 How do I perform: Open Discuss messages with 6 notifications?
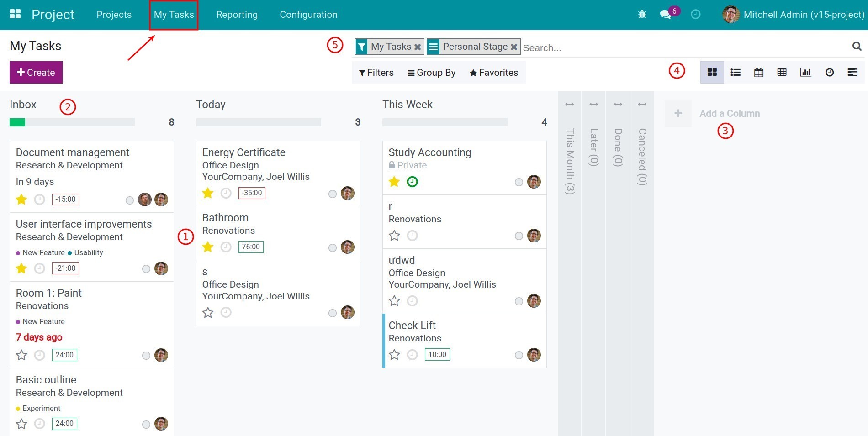[x=666, y=14]
